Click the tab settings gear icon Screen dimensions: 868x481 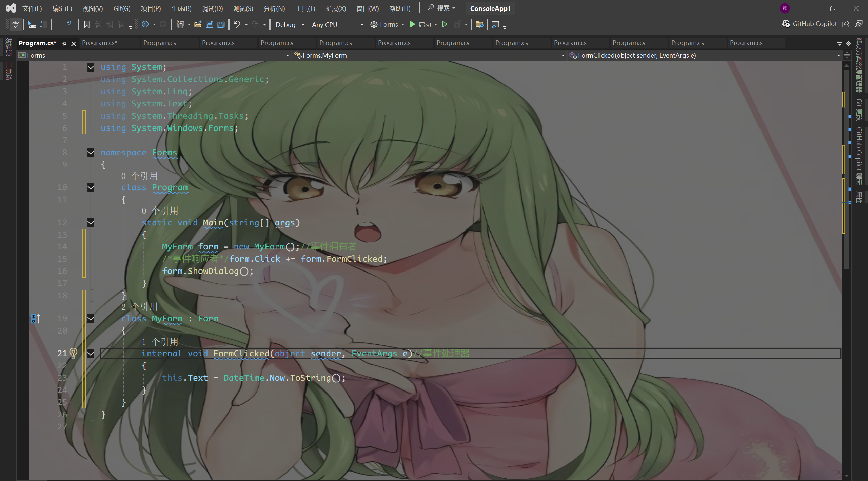click(x=848, y=43)
